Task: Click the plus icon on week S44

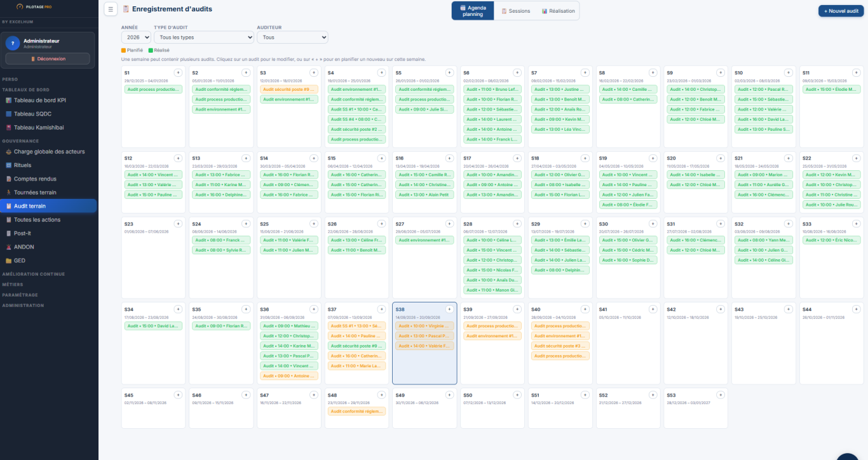Action: click(857, 309)
